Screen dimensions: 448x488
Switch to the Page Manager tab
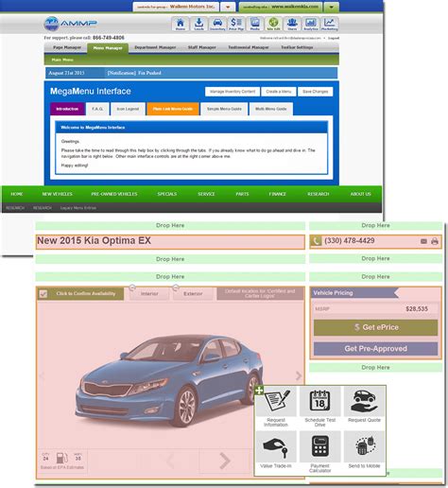click(x=67, y=47)
